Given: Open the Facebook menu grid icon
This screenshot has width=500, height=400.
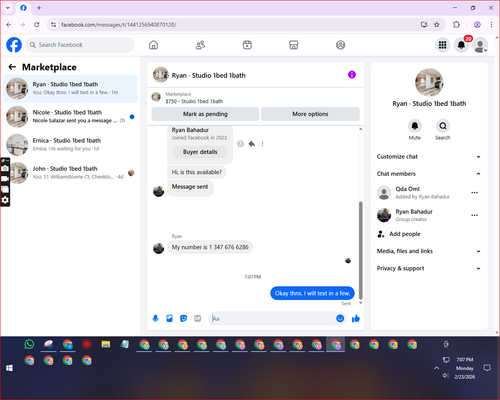Looking at the screenshot, I should 442,45.
